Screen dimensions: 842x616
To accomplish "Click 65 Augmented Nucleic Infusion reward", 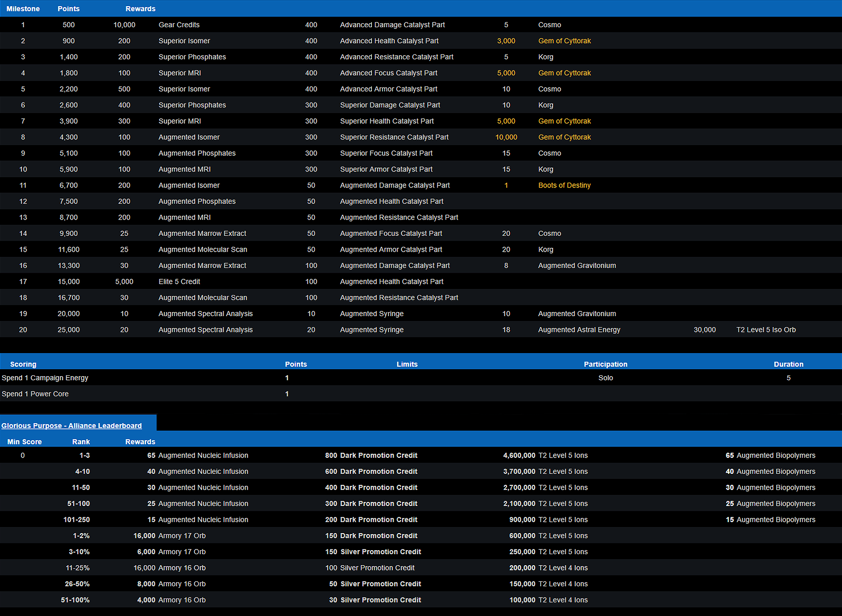I will coord(197,456).
